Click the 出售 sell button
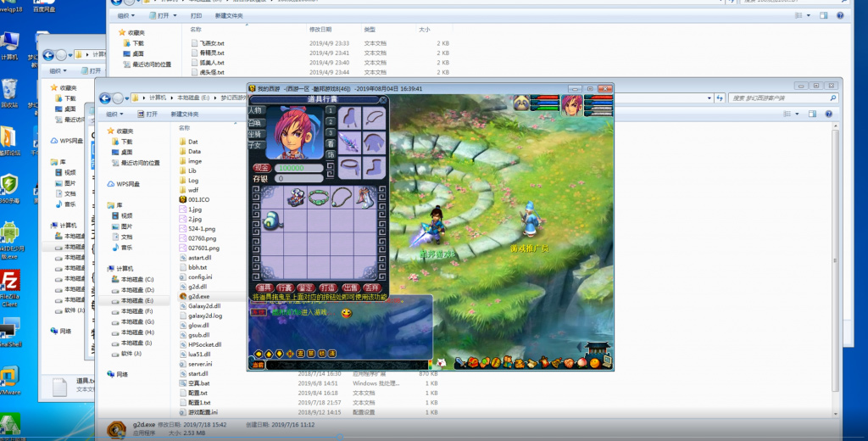 (x=350, y=288)
